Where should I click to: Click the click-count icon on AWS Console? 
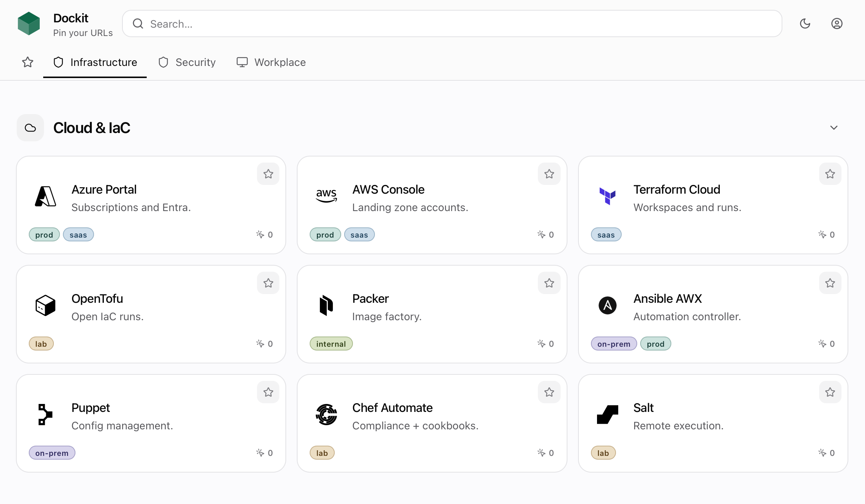click(x=541, y=235)
